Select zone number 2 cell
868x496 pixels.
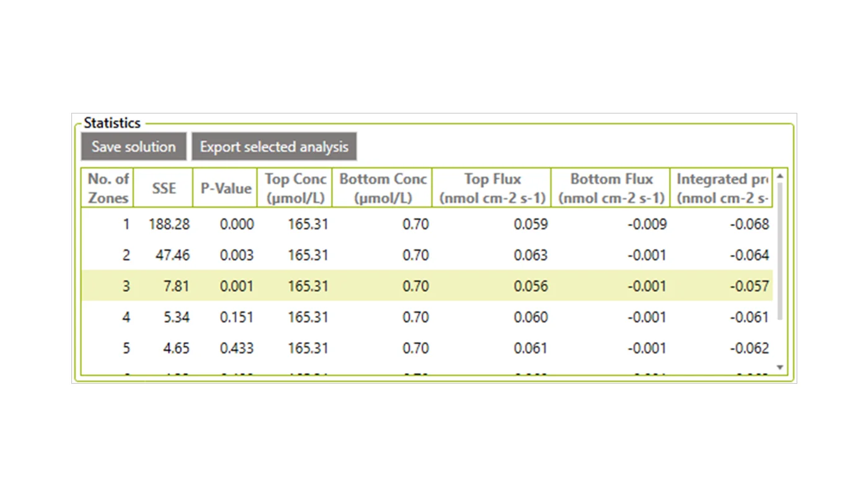(x=126, y=255)
